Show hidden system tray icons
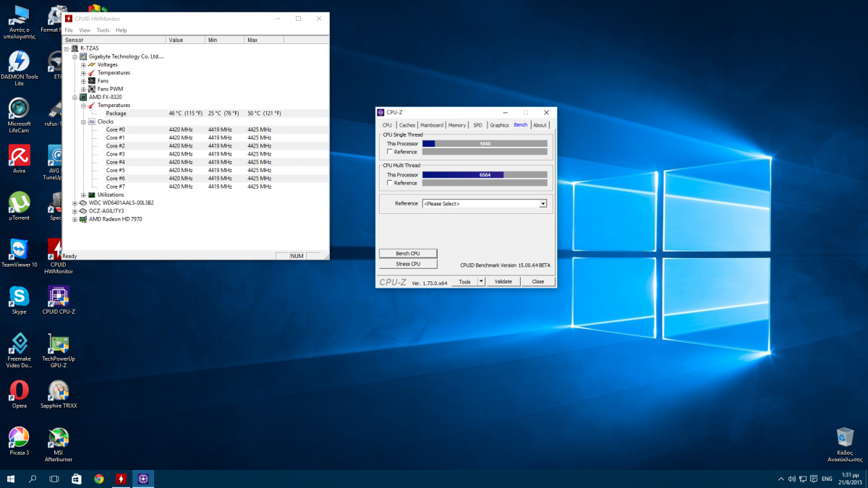The width and height of the screenshot is (868, 488). point(780,479)
